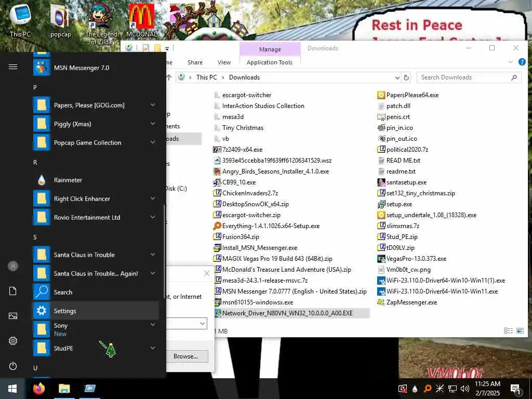Expand the Piggly (Xmas) folder
Viewport: 532px width, 399px height.
(153, 124)
